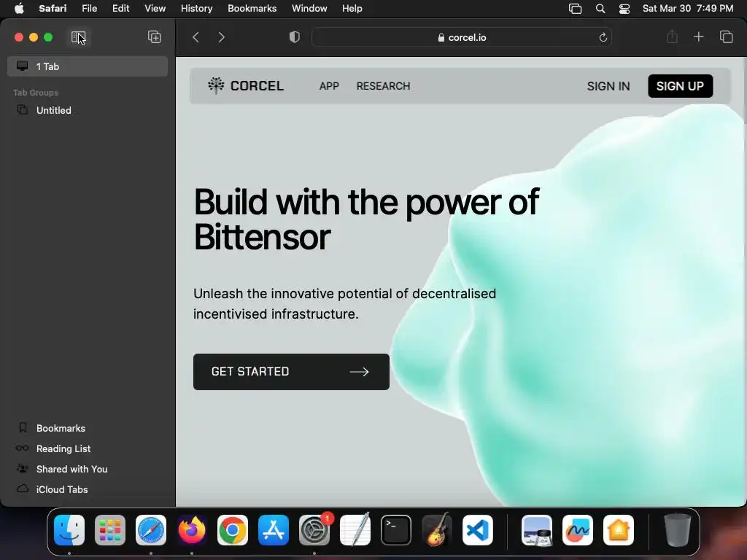The width and height of the screenshot is (747, 560).
Task: Open the Apple menu
Action: pos(19,9)
